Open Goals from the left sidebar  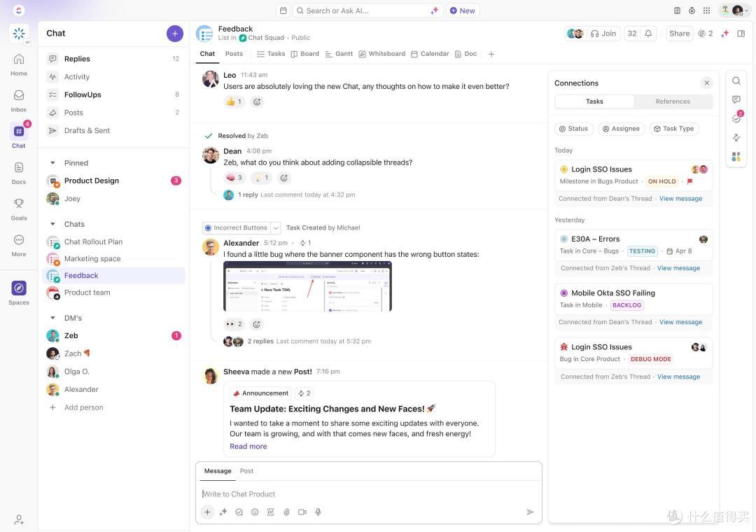tap(19, 208)
